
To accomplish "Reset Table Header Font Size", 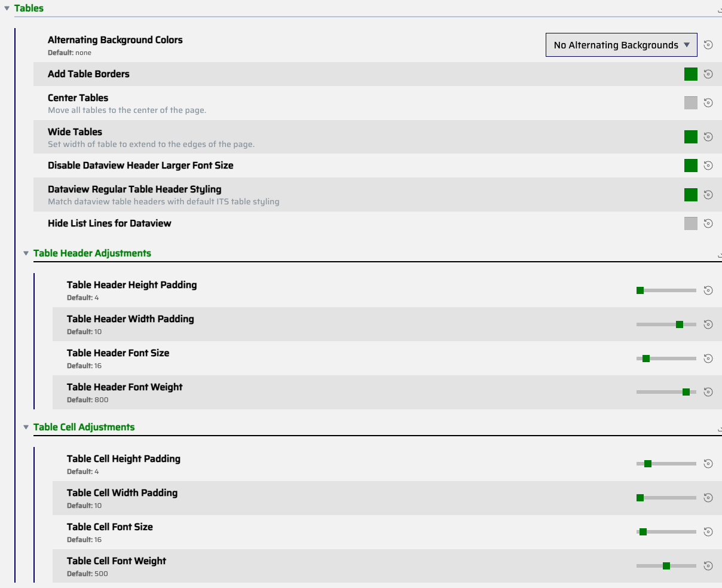I will pos(708,359).
